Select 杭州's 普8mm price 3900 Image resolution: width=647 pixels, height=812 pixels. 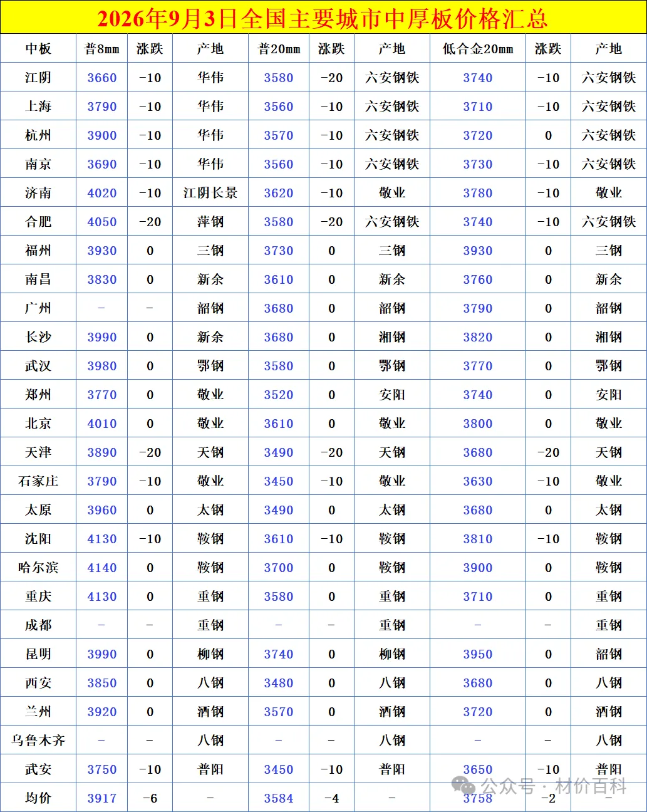pyautogui.click(x=102, y=135)
